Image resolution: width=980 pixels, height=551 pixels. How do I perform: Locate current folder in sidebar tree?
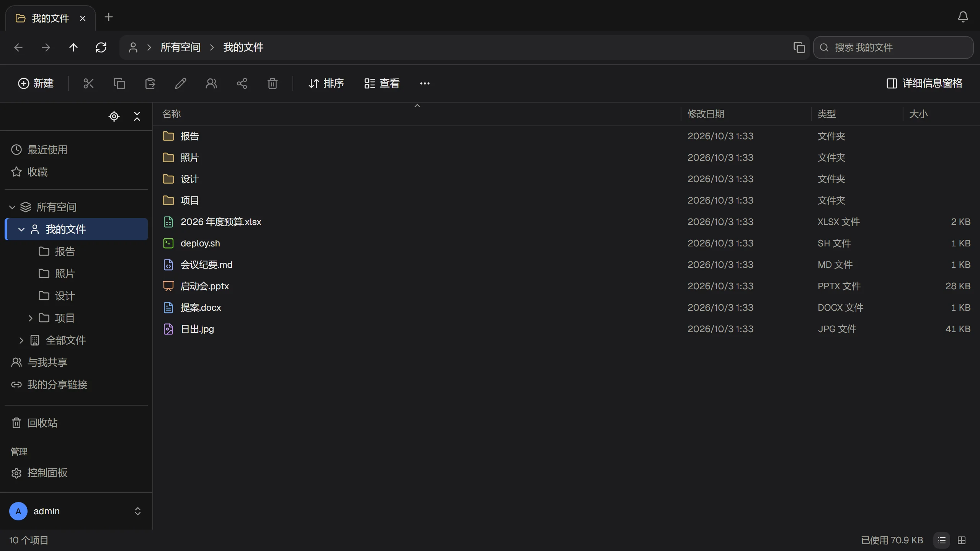[x=114, y=116]
